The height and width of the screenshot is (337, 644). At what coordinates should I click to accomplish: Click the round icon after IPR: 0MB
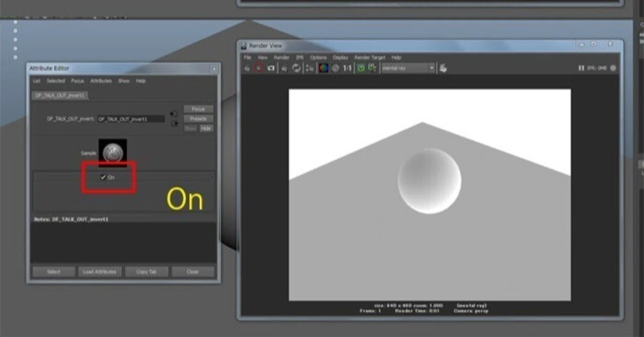[613, 68]
